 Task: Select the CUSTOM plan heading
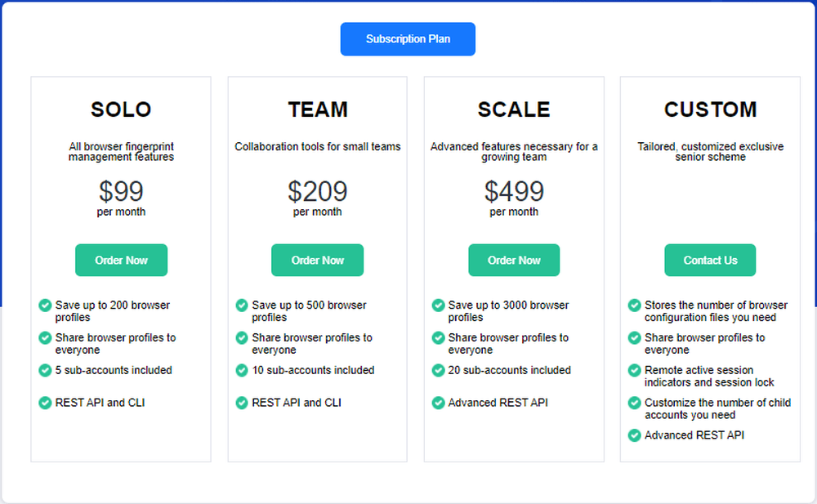point(710,109)
